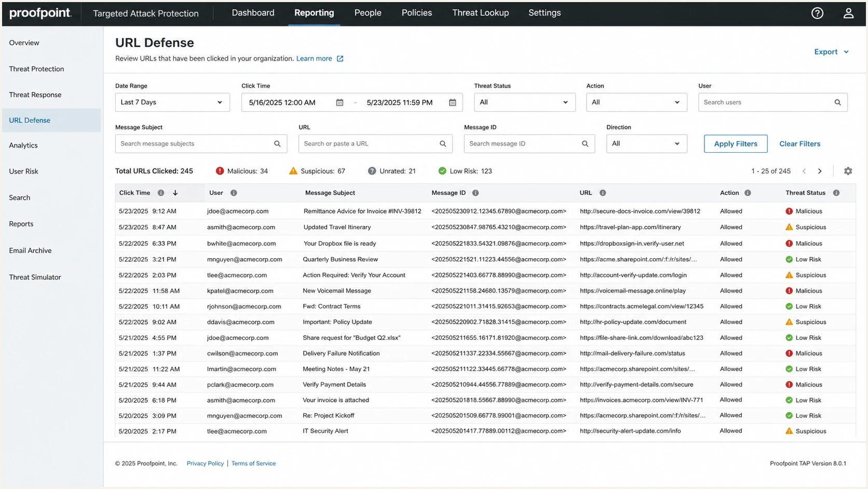The width and height of the screenshot is (868, 489).
Task: Click the Message ID search magnifier icon
Action: 585,144
